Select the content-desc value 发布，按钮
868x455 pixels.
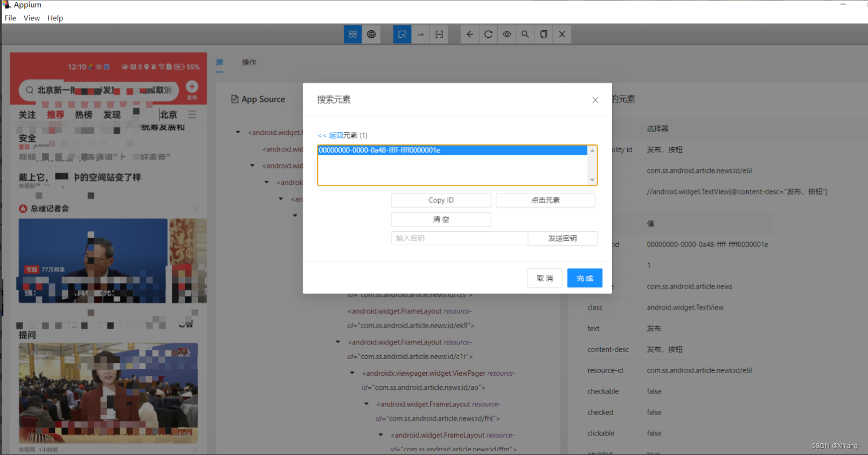[665, 349]
